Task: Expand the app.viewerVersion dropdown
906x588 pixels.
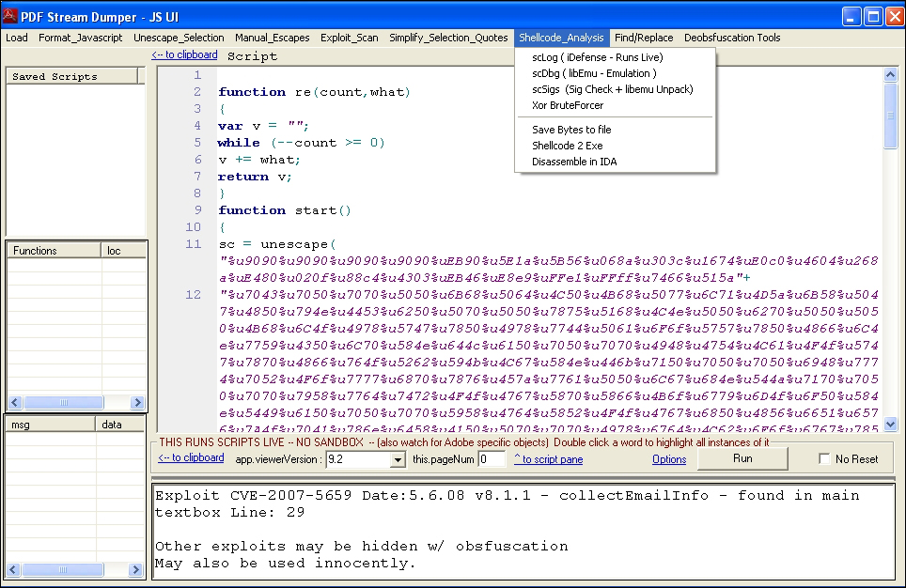Action: coord(398,459)
